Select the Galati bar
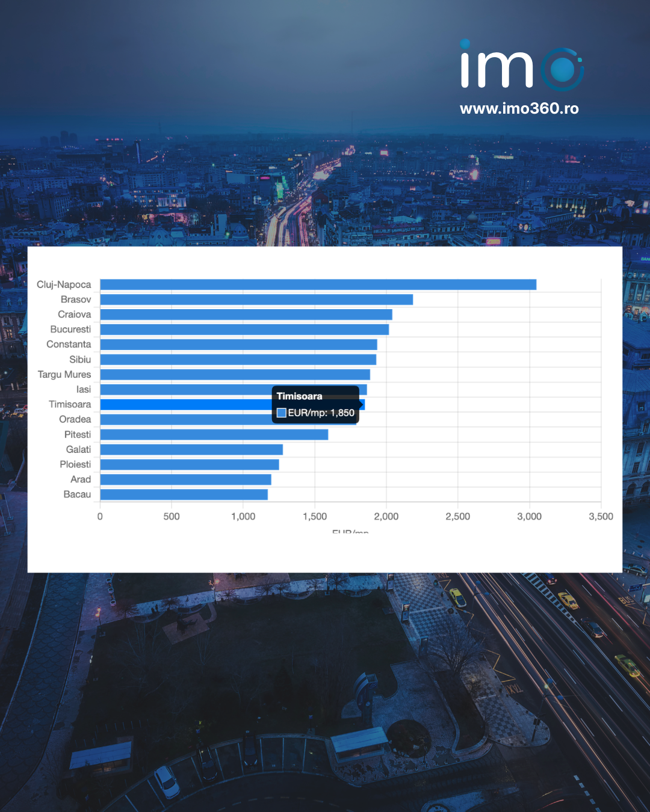 click(x=191, y=449)
